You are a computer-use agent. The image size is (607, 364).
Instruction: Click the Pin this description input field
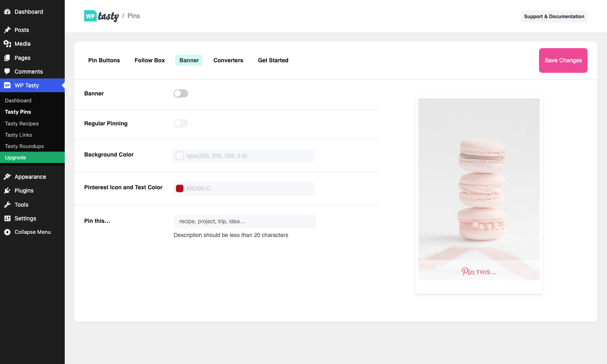click(x=244, y=221)
